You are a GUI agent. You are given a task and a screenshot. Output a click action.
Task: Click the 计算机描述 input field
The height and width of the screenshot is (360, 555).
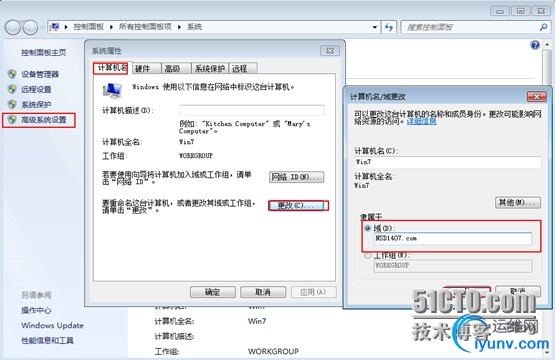click(x=252, y=110)
